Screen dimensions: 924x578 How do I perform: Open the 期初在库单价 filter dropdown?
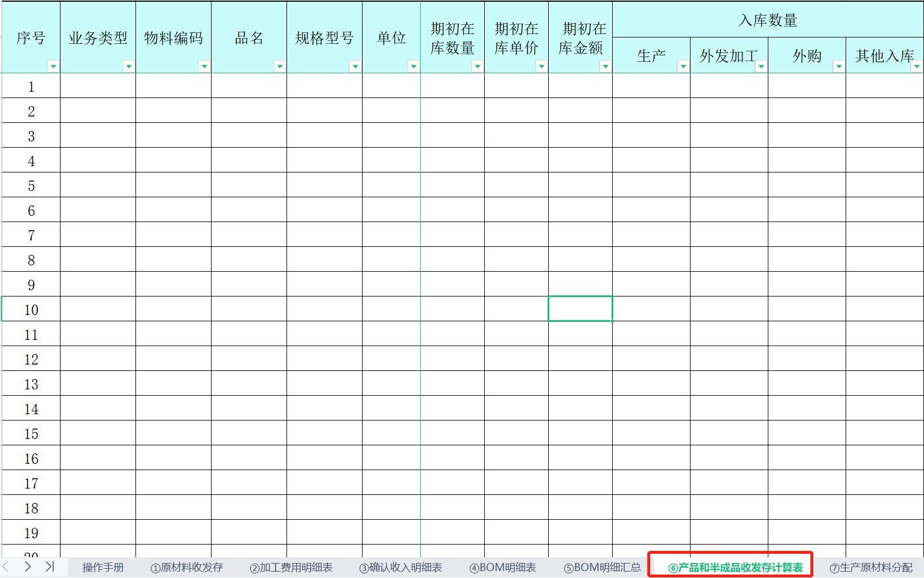click(x=541, y=66)
